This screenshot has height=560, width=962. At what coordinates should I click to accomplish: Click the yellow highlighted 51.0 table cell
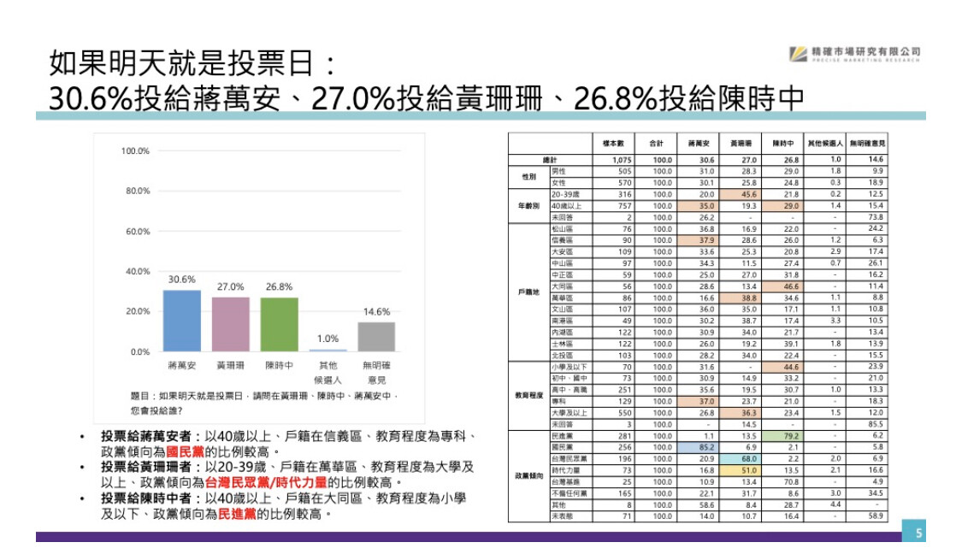tap(749, 470)
